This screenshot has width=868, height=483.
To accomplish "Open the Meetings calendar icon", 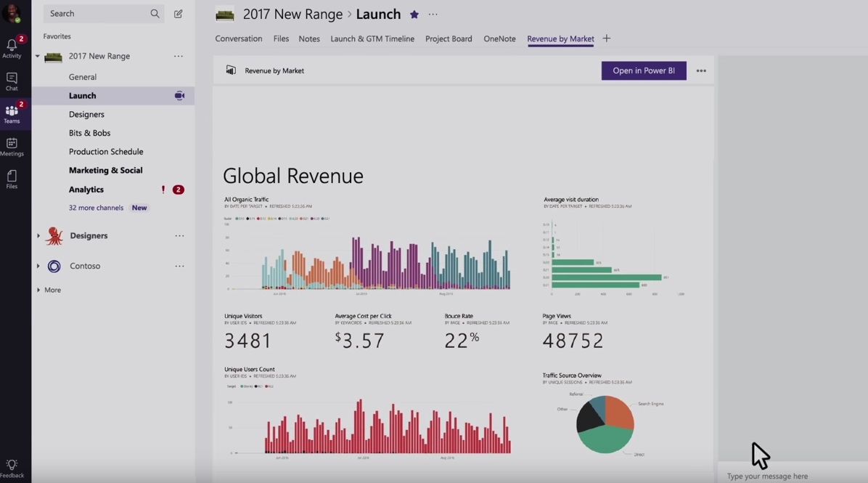I will click(12, 147).
